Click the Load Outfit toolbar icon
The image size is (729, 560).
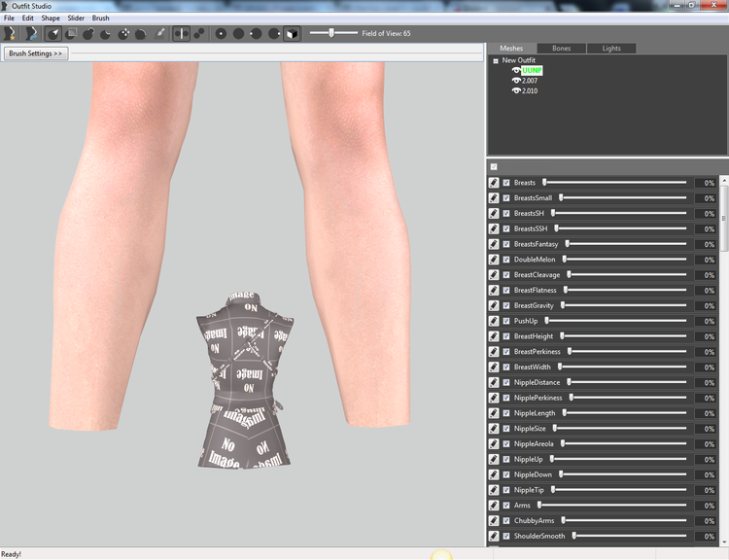click(31, 33)
